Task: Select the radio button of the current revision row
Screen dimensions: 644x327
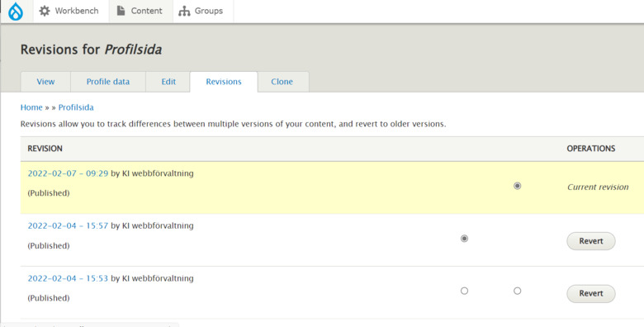Action: click(518, 186)
